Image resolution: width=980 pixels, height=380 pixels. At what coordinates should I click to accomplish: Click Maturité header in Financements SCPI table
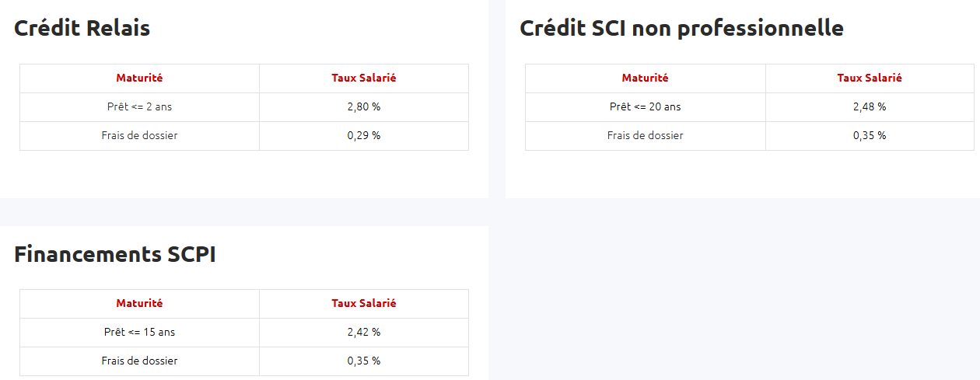(139, 303)
